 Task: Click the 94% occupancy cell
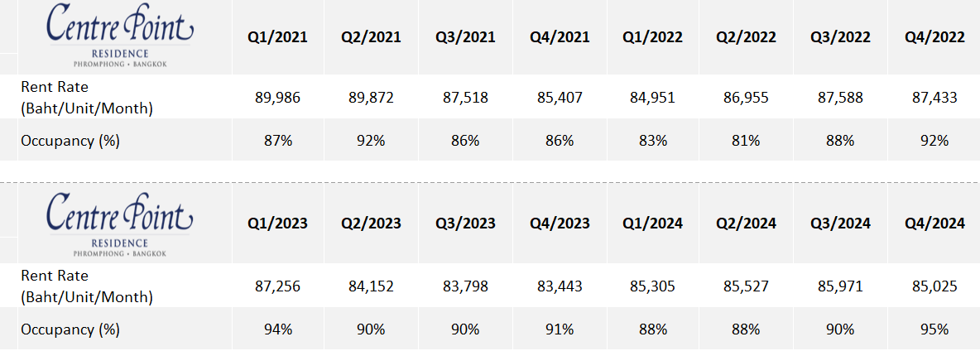(x=277, y=329)
